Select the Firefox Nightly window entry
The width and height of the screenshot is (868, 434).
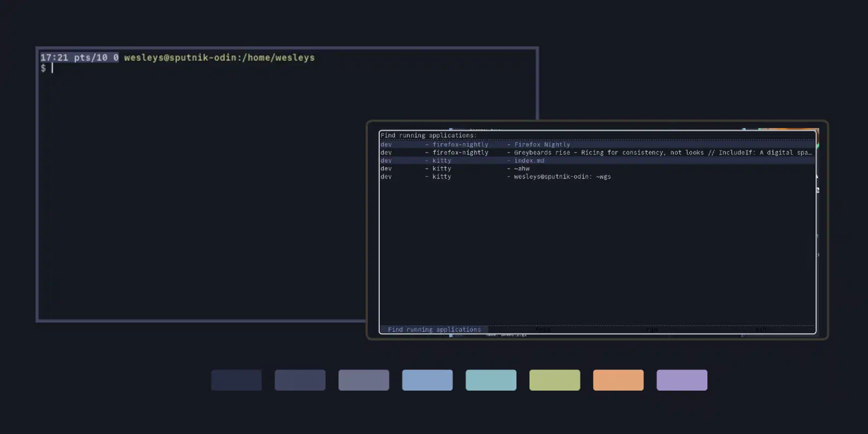click(x=597, y=144)
